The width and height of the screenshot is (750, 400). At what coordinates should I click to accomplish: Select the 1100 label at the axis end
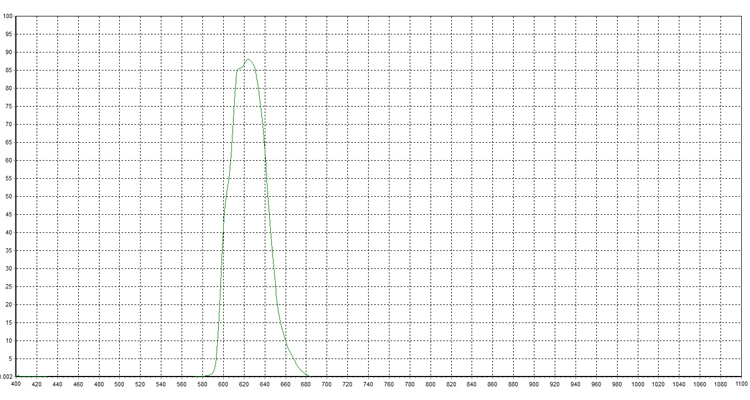(x=741, y=384)
